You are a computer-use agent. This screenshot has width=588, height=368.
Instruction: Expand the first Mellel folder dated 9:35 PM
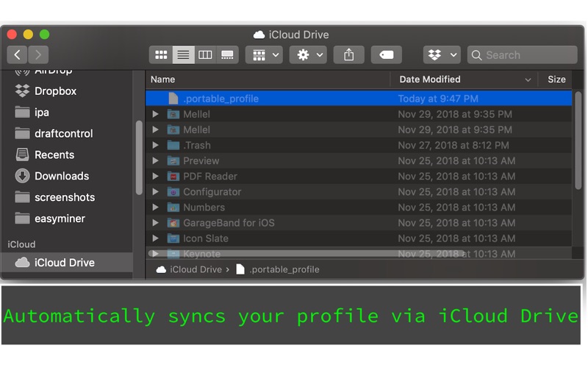[x=155, y=114]
